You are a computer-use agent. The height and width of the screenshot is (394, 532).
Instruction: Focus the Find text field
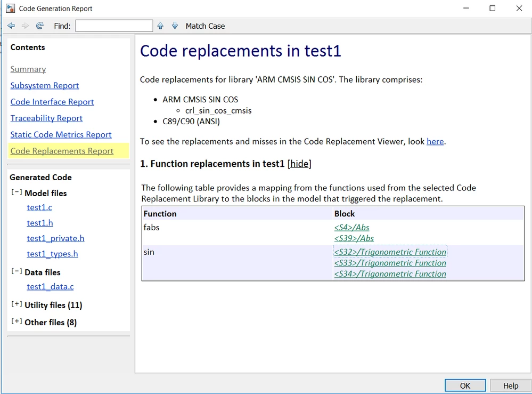pos(114,26)
